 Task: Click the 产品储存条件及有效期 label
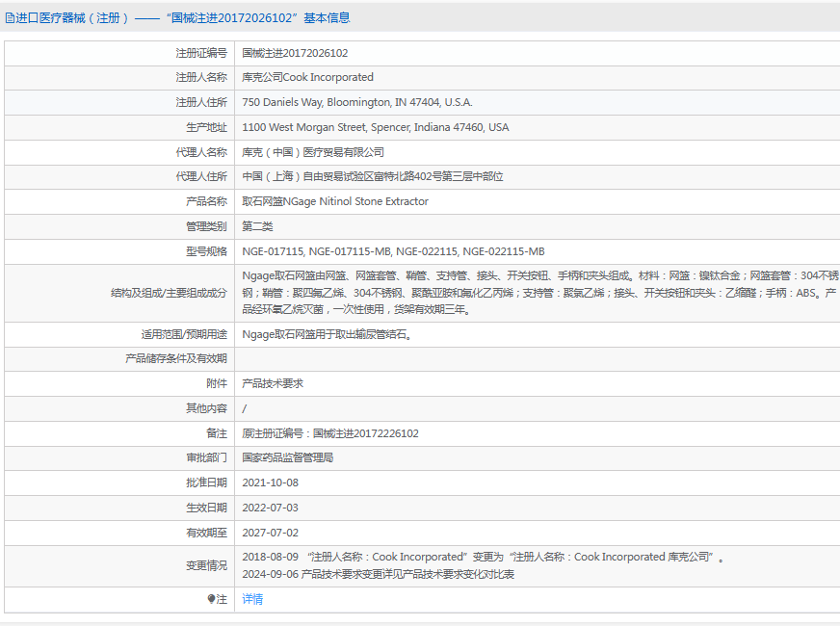(x=176, y=359)
